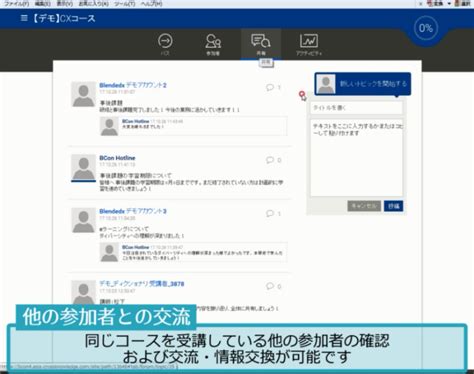
Task: Click the gray キャンセル button
Action: 364,206
